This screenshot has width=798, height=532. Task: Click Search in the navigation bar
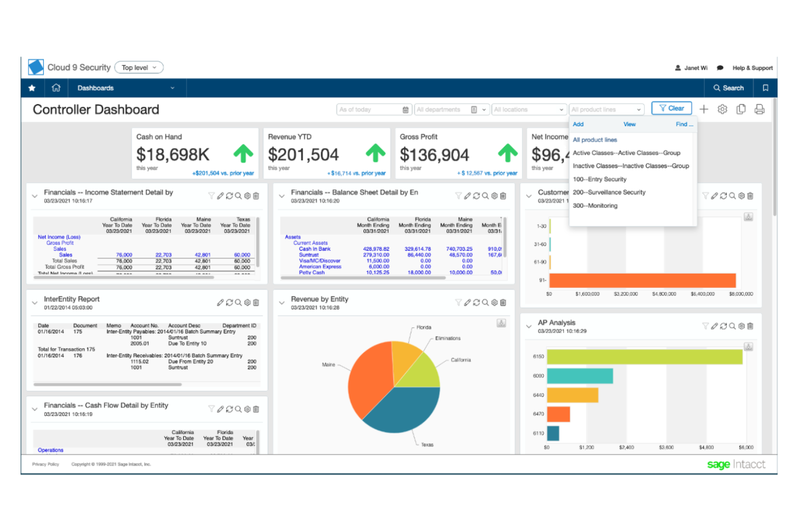pyautogui.click(x=728, y=88)
